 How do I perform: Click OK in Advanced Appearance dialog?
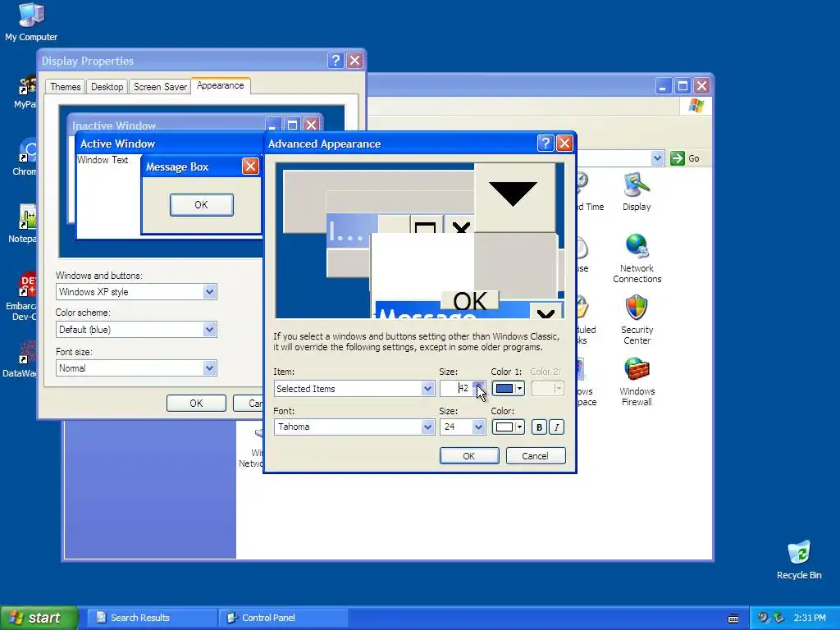(x=469, y=456)
